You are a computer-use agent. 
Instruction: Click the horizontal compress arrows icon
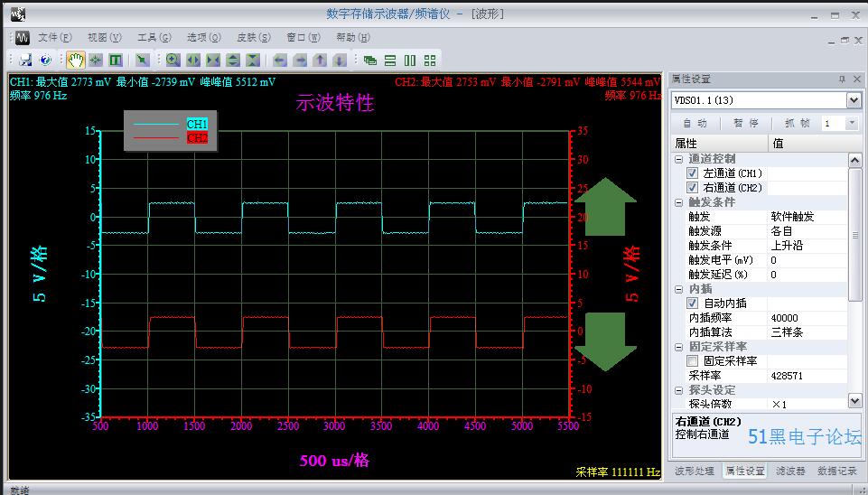213,60
